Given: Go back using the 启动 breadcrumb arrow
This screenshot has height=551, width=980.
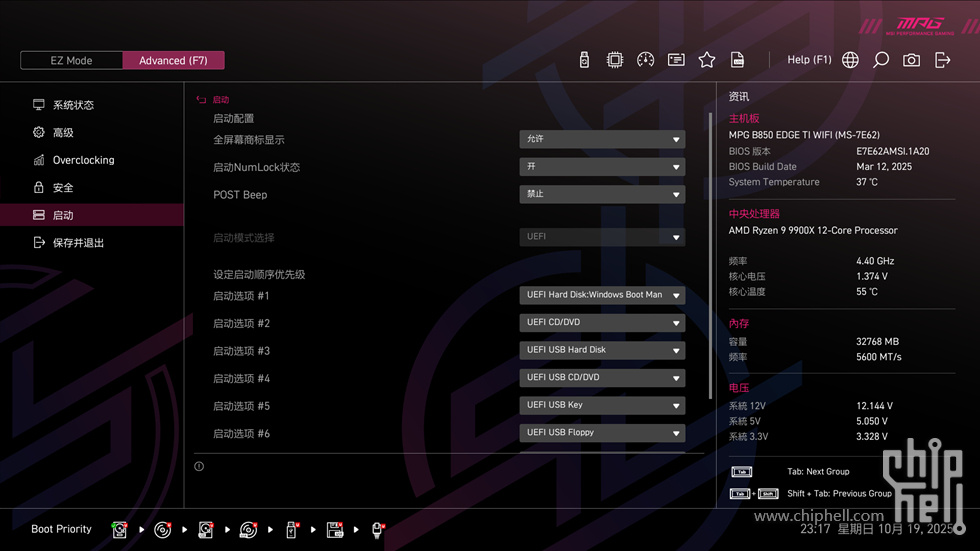Looking at the screenshot, I should click(x=202, y=100).
